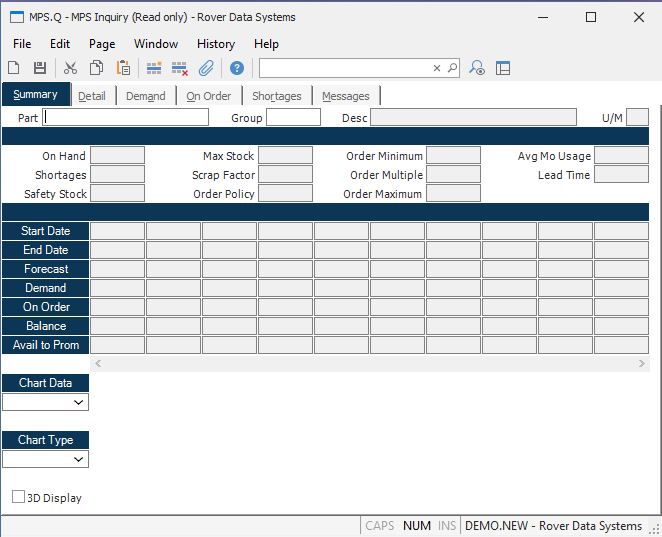This screenshot has height=537, width=662.
Task: Switch to the On Order tab
Action: coord(208,96)
